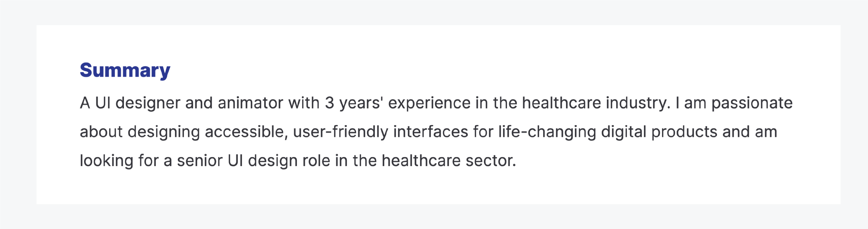
Task: Click the word "interfaces" in the paragraph
Action: (x=430, y=132)
